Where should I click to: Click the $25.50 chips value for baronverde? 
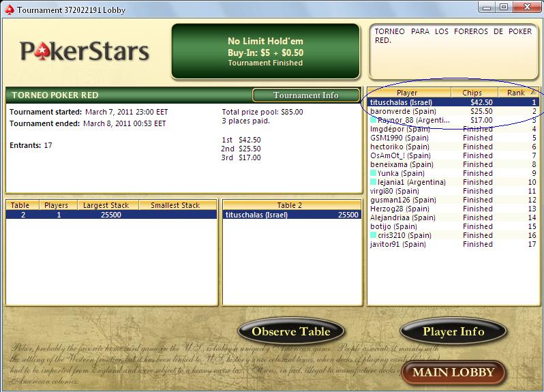(481, 111)
